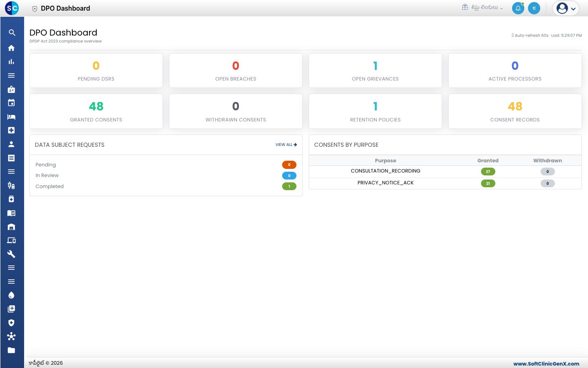
Task: Click the 'tl' language avatar button
Action: tap(534, 8)
